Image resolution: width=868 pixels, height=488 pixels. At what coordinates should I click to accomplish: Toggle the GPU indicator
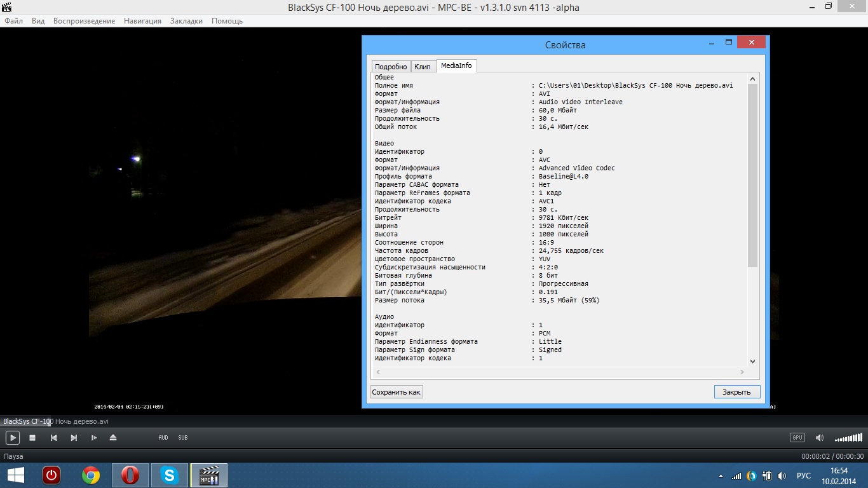pyautogui.click(x=797, y=438)
